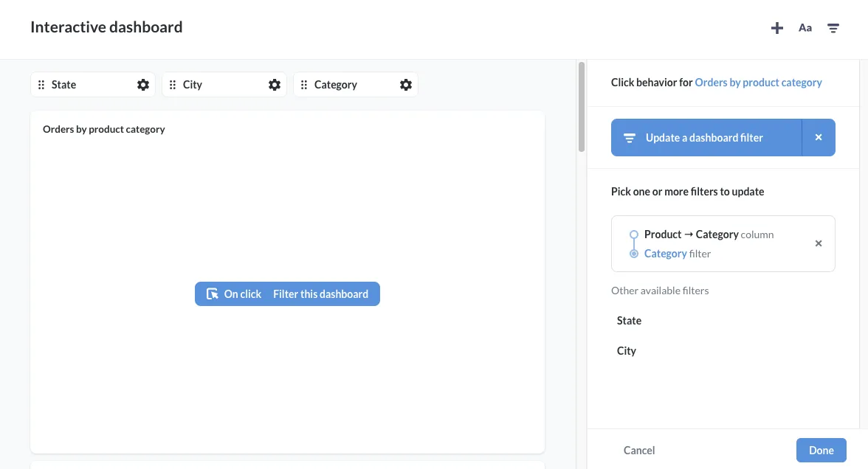Screen dimensions: 868x469
Task: Remove the Update a dashboard filter behavior
Action: [819, 138]
